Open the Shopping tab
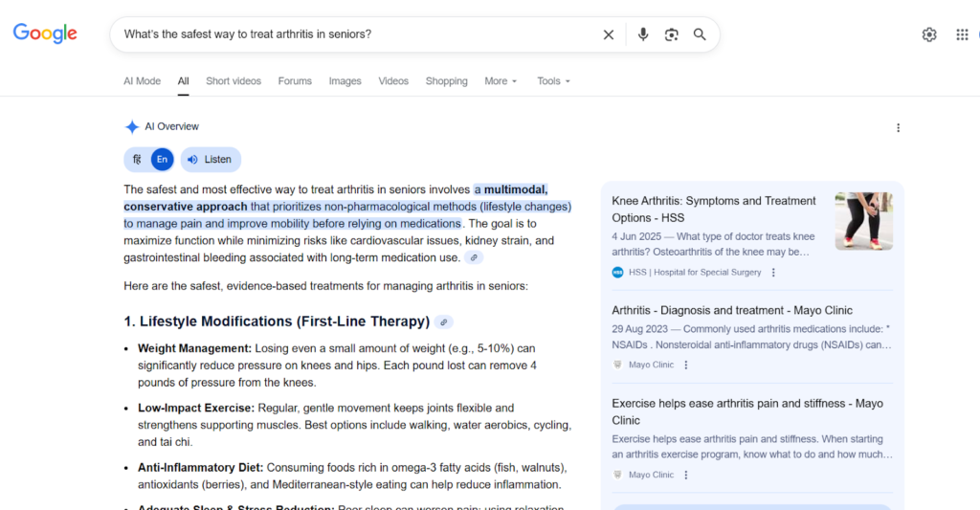Screen dimensions: 980x510 click(446, 81)
